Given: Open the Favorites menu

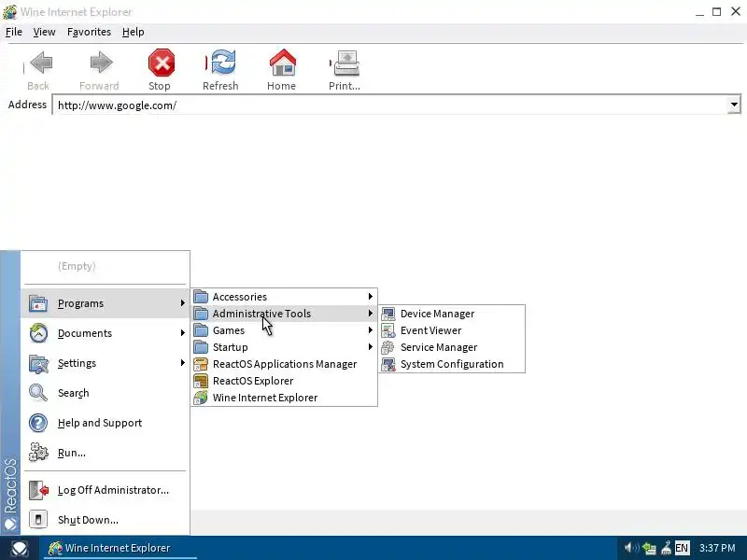Looking at the screenshot, I should click(89, 32).
